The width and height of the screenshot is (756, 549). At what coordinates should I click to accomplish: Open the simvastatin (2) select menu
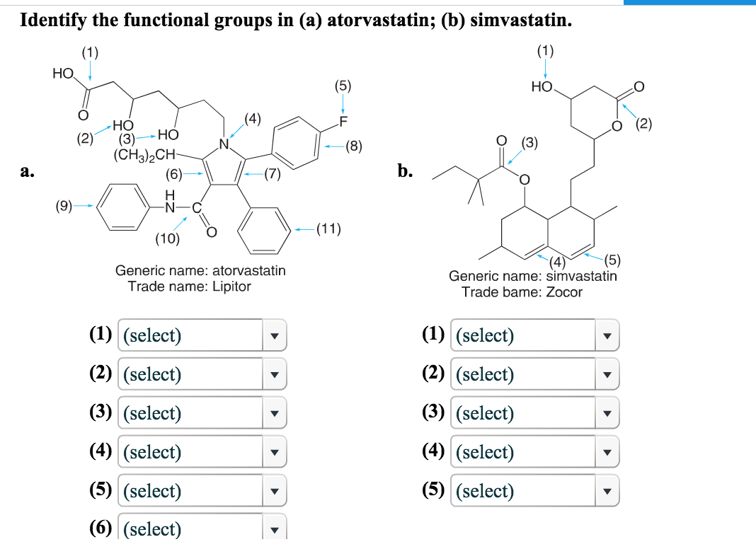pyautogui.click(x=534, y=374)
